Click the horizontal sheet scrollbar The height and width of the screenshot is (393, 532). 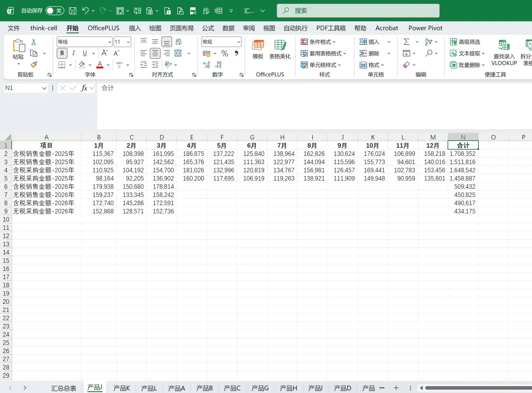click(x=478, y=388)
